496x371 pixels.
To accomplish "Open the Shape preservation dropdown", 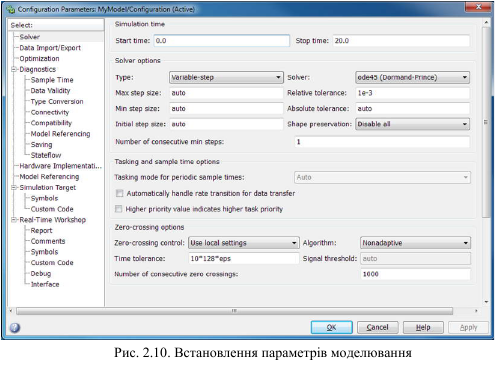I will click(412, 124).
